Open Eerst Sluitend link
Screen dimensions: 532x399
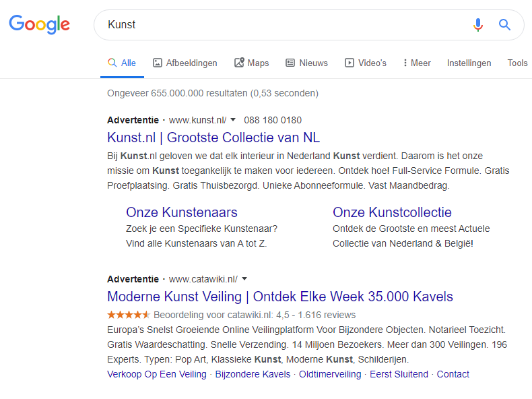click(x=399, y=374)
